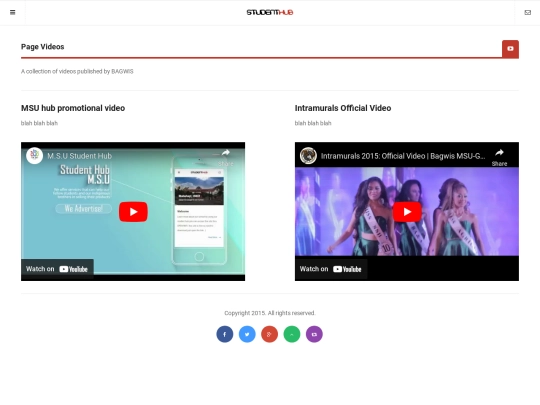Play the M.S.U Student Hub video

point(133,211)
